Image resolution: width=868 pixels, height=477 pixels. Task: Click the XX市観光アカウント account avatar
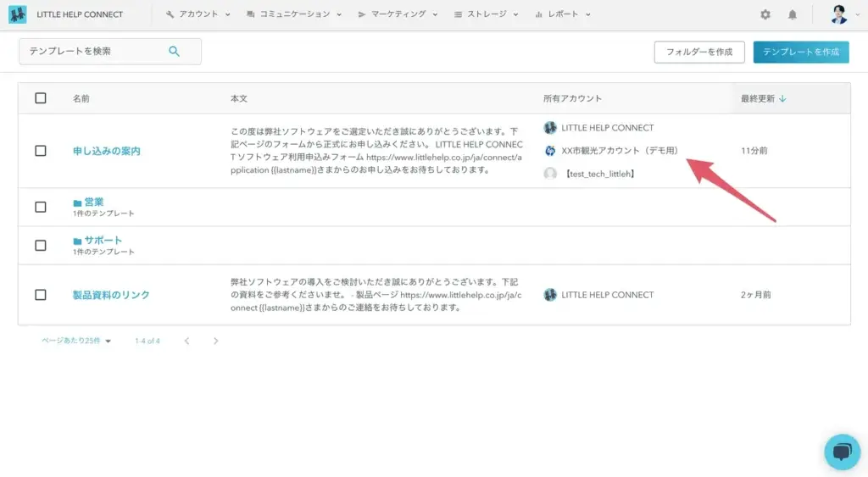550,151
